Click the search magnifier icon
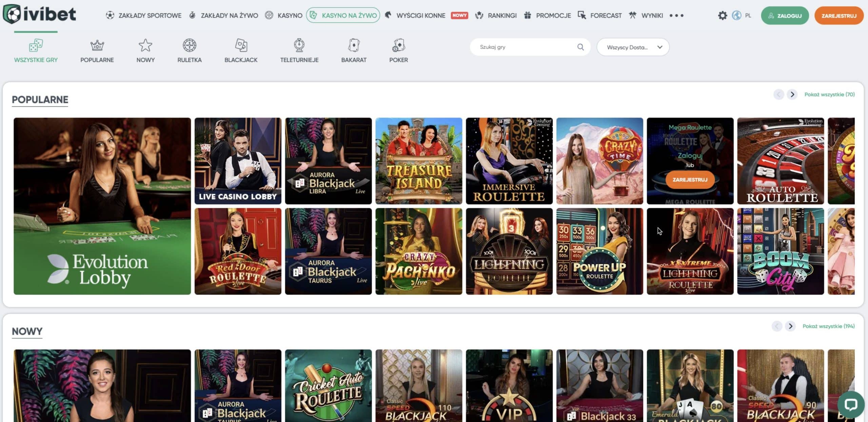This screenshot has width=868, height=422. tap(580, 47)
